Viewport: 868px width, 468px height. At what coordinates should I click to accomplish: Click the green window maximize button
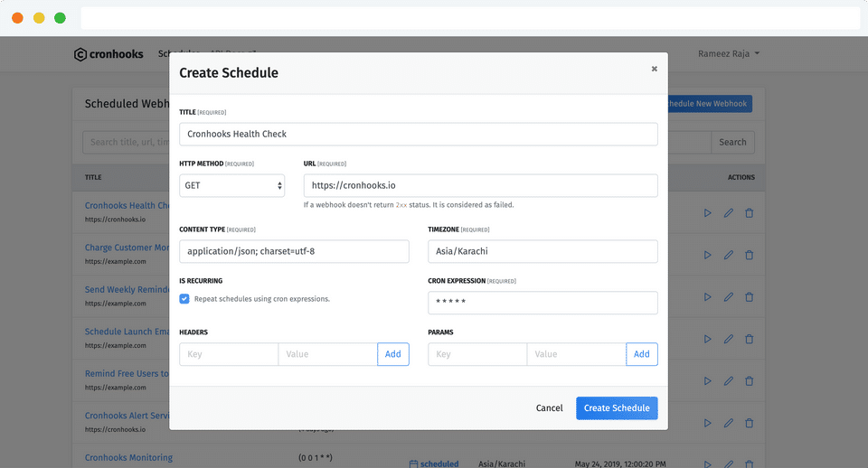[60, 18]
